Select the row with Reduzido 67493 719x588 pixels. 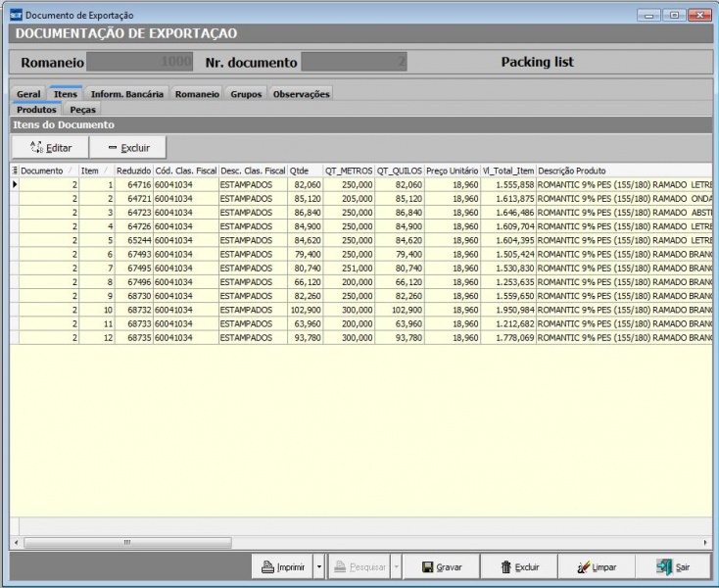pyautogui.click(x=133, y=254)
